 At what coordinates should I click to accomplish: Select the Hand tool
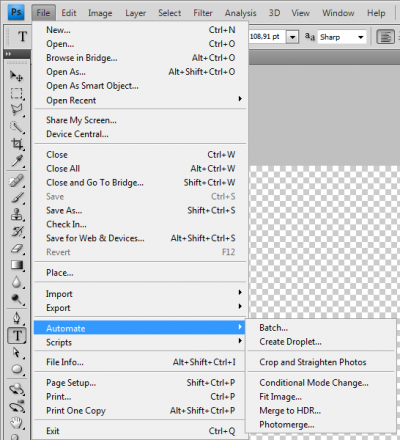[16, 423]
